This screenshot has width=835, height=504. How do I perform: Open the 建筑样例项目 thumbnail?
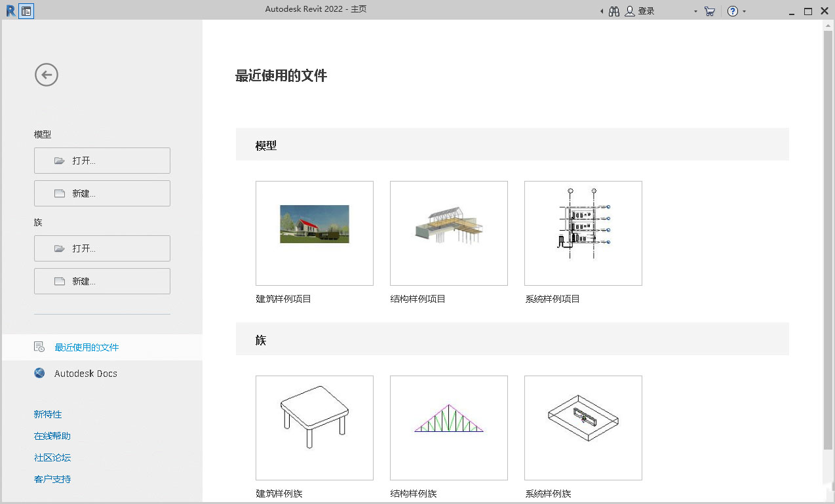[314, 233]
